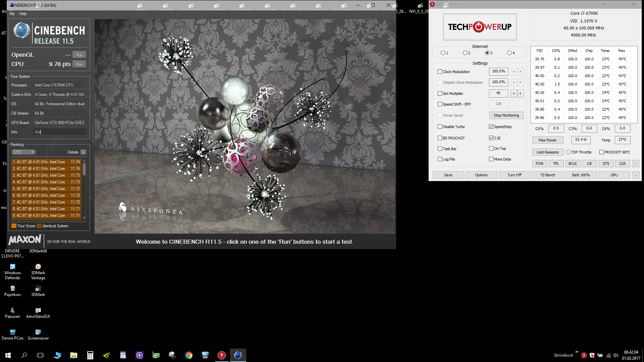
Task: Click the Turn Off button
Action: point(515,175)
